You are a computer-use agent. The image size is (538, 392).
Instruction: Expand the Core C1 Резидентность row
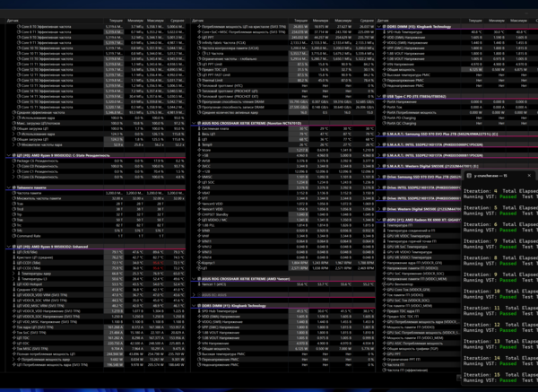click(13, 171)
